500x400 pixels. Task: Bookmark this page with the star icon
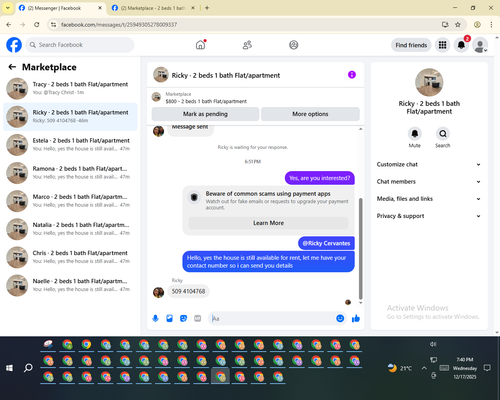pyautogui.click(x=458, y=24)
